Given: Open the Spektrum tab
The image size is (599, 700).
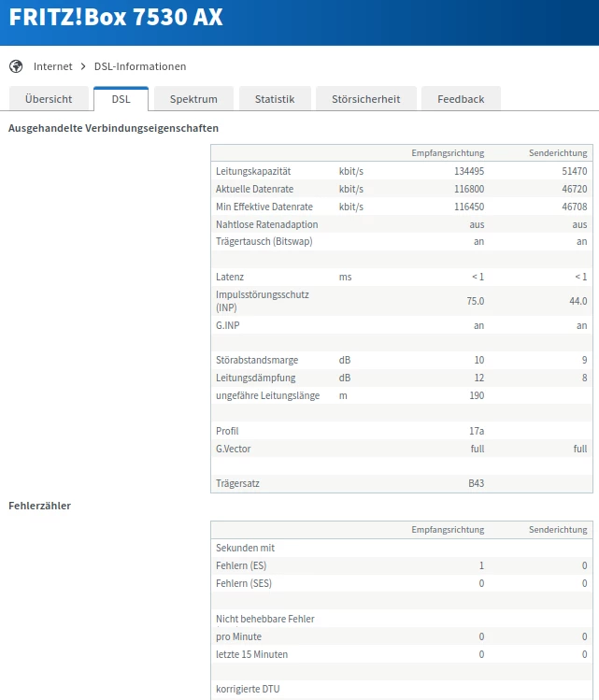Looking at the screenshot, I should pyautogui.click(x=193, y=99).
